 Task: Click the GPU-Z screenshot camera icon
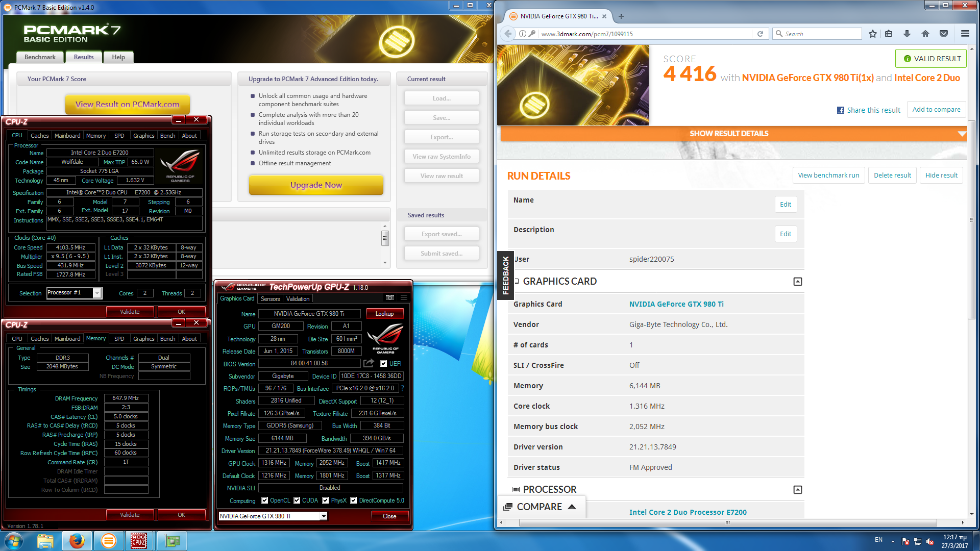coord(390,297)
